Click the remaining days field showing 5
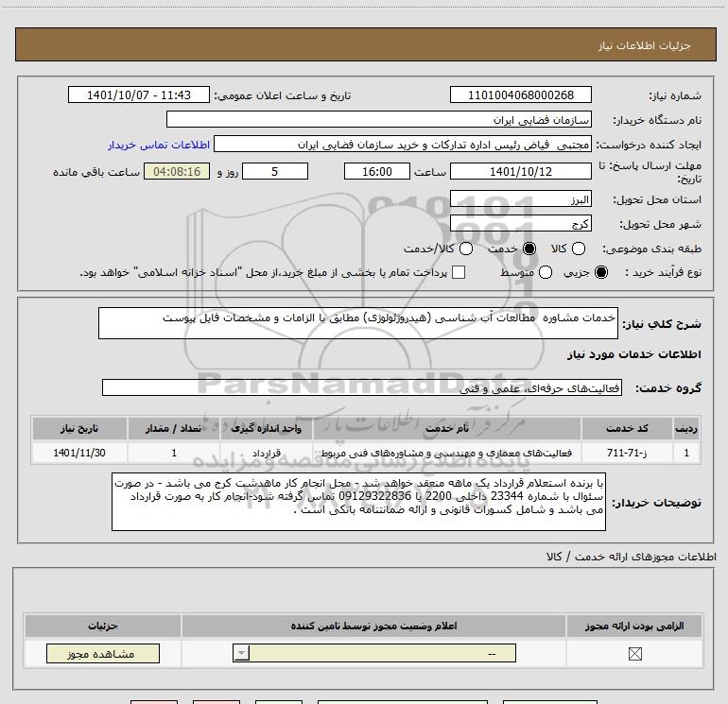This screenshot has height=704, width=728. coord(275,171)
